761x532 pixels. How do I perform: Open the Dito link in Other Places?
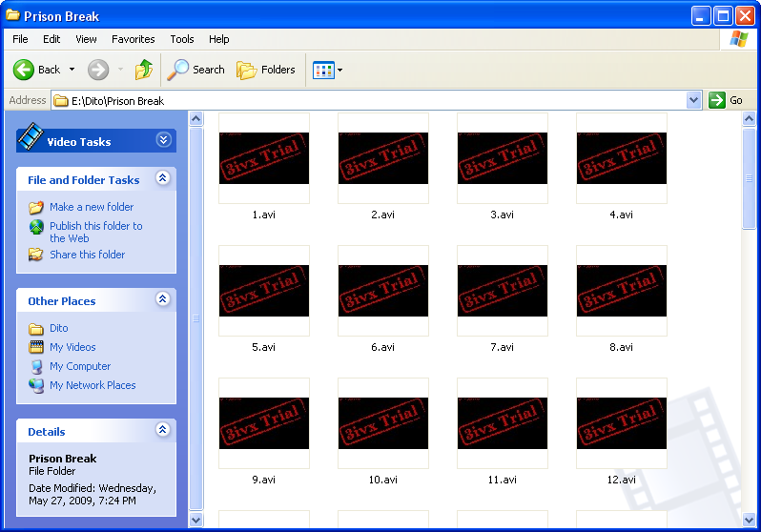click(59, 329)
